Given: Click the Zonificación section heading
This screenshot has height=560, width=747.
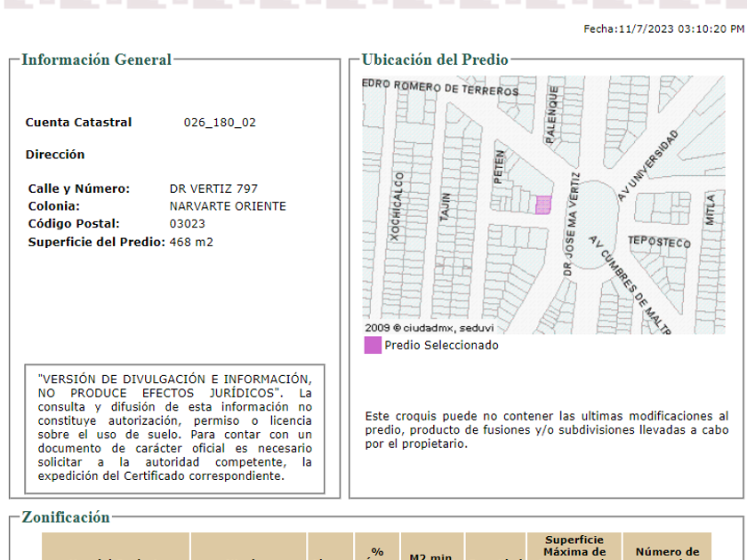Looking at the screenshot, I should click(x=66, y=517).
